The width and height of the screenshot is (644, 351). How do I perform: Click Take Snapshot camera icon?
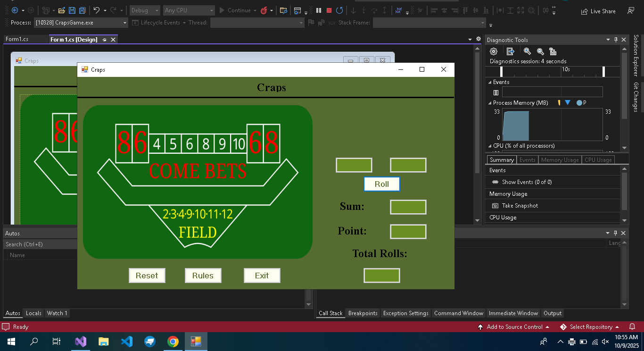coord(495,206)
